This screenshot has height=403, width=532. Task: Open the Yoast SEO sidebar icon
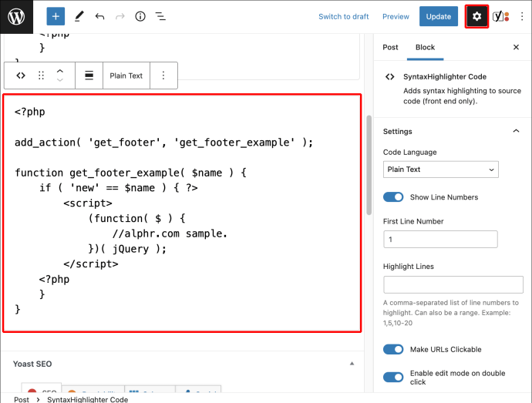tap(501, 16)
